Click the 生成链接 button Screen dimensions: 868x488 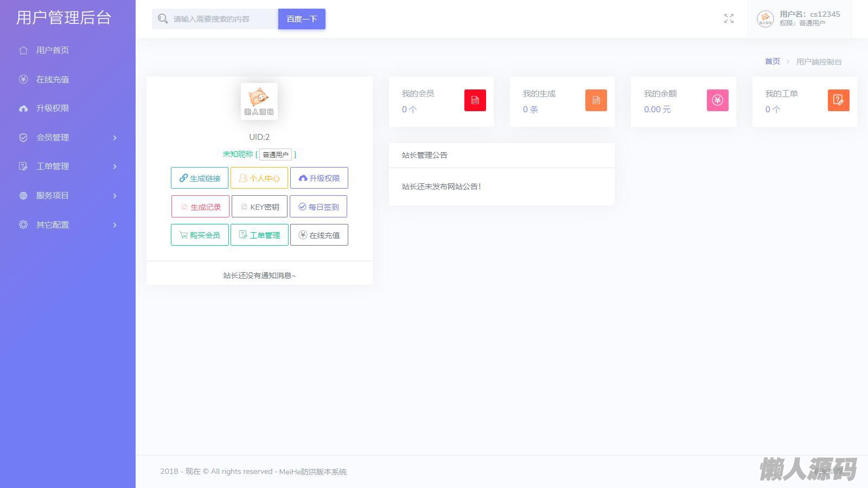pyautogui.click(x=200, y=178)
